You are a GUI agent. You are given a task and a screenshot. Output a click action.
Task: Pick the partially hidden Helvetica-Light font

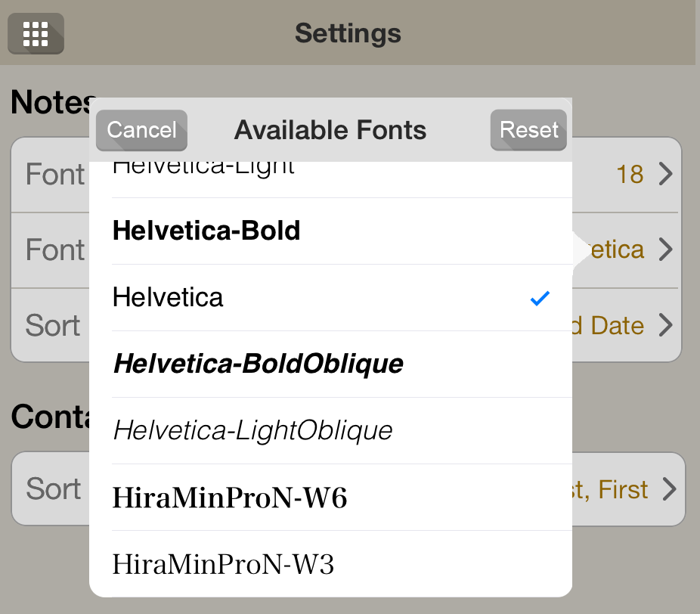(331, 179)
